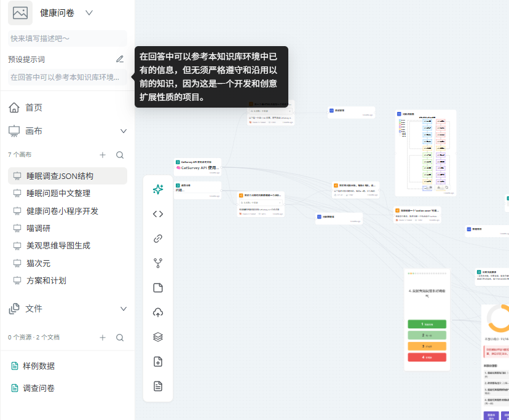This screenshot has width=509, height=420.
Task: Click the sticky note tool icon
Action: click(x=158, y=288)
